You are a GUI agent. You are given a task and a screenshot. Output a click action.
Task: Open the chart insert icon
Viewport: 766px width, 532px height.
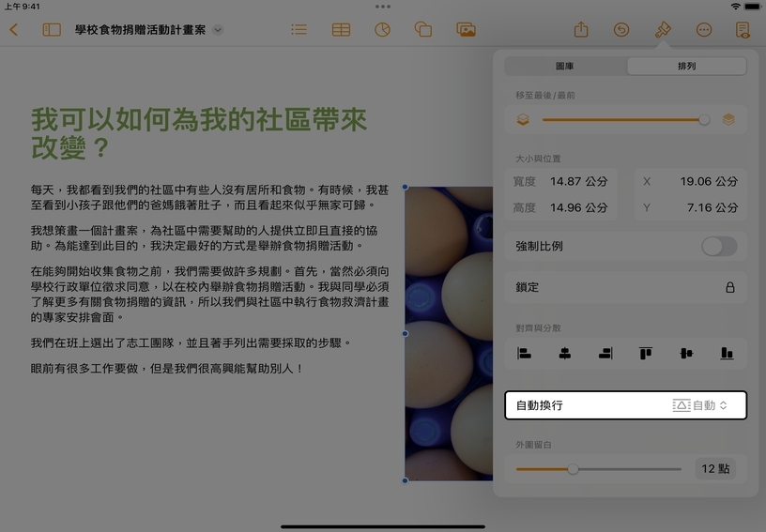(382, 30)
